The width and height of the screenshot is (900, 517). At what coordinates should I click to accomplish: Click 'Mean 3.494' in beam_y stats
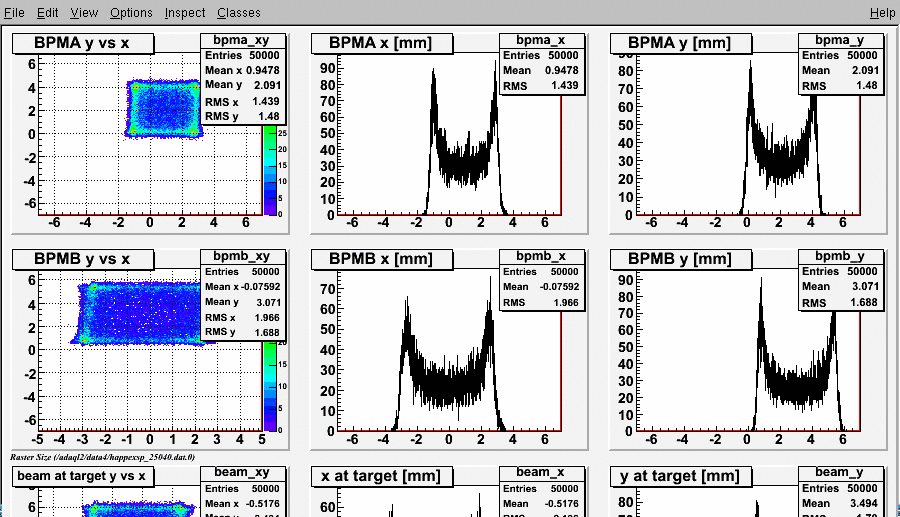coord(840,503)
